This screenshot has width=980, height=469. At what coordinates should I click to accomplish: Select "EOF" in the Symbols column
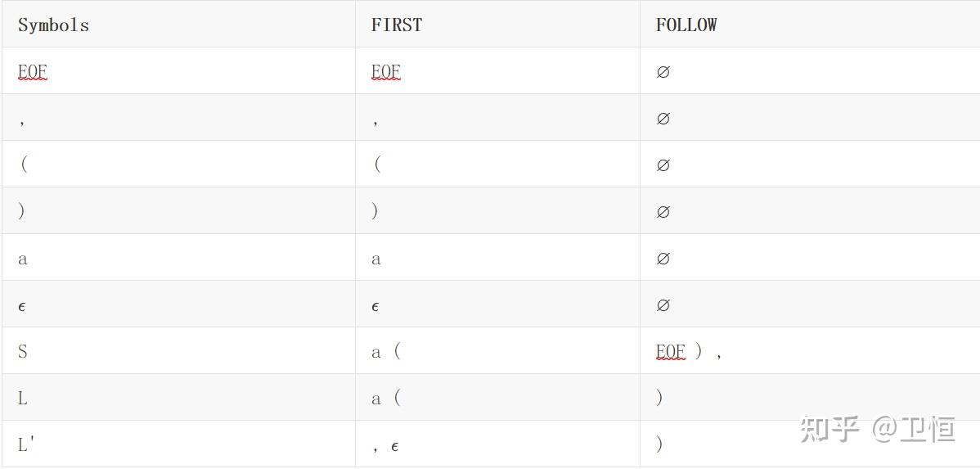click(33, 72)
